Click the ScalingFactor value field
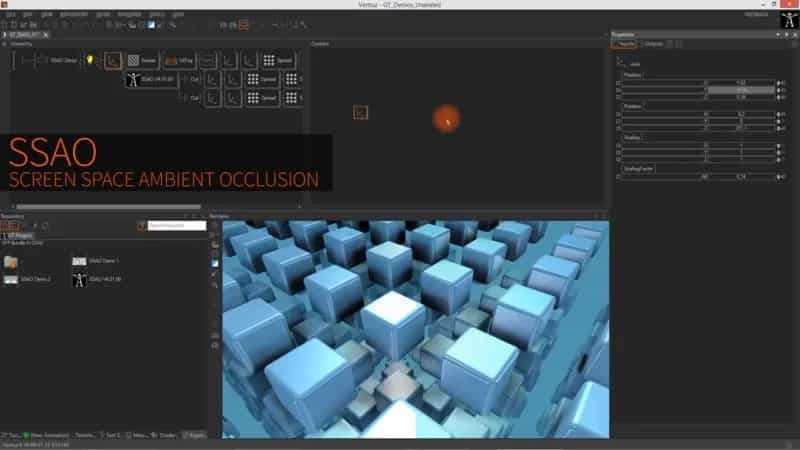The width and height of the screenshot is (800, 450). pyautogui.click(x=741, y=177)
